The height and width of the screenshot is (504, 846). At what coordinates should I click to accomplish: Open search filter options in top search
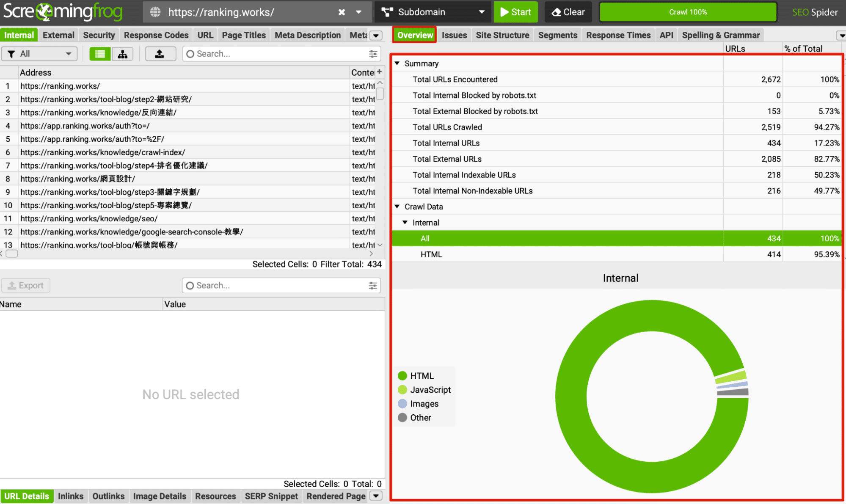(x=373, y=54)
